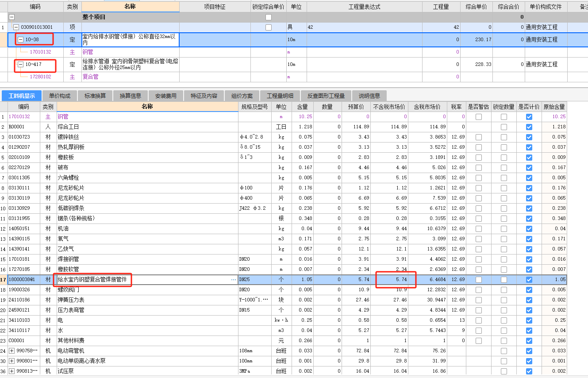The width and height of the screenshot is (588, 378).
Task: Click the 30.9447 tax-inclusive price cell
Action: click(427, 300)
